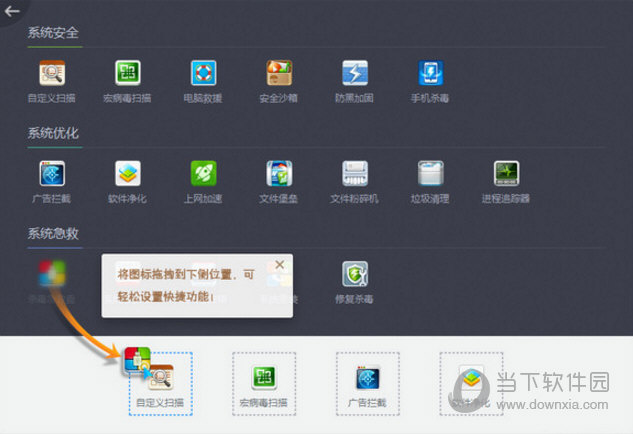Click the blurred Windows-flag icon under 系统急救
Viewport: 633px width, 434px height.
click(52, 274)
